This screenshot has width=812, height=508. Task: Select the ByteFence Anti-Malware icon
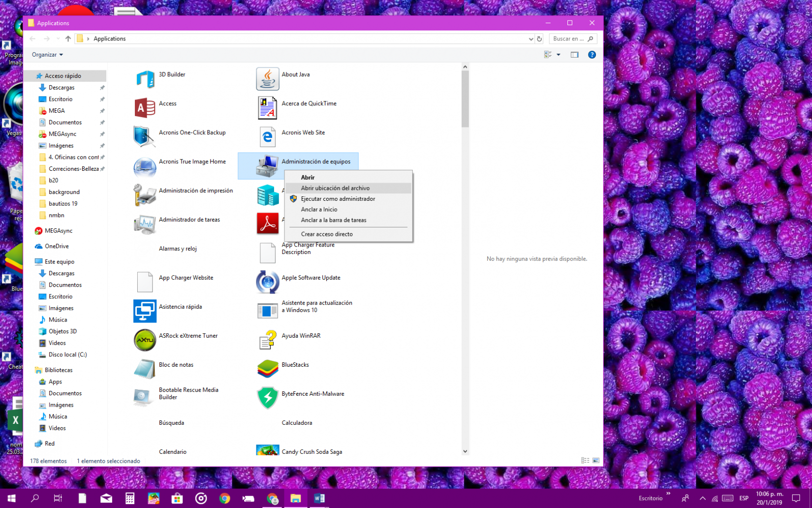coord(268,399)
